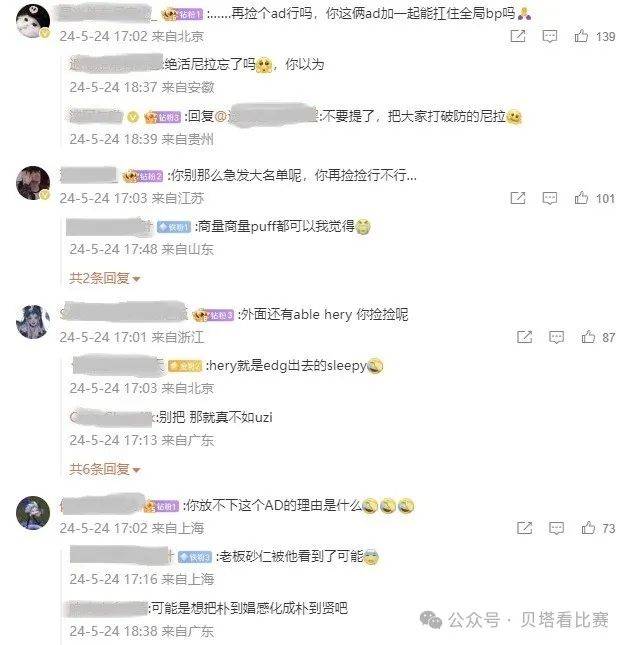Expand 共6条回复 replies
This screenshot has width=629, height=645.
pos(104,469)
